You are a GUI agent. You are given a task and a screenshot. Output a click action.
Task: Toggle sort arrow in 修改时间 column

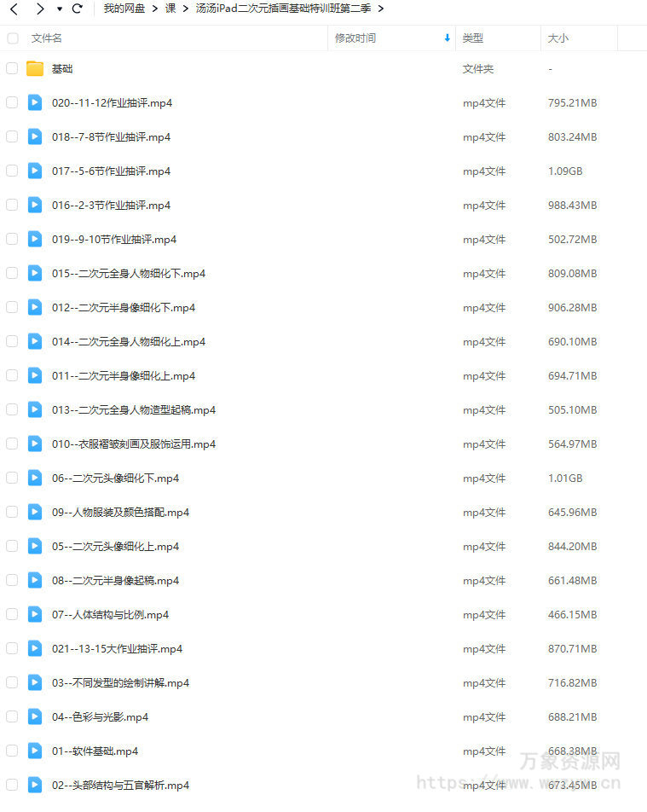click(448, 38)
